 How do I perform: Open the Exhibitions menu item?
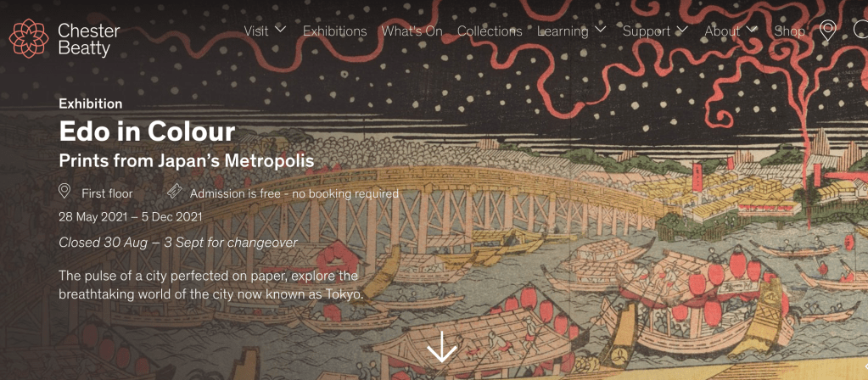click(334, 31)
